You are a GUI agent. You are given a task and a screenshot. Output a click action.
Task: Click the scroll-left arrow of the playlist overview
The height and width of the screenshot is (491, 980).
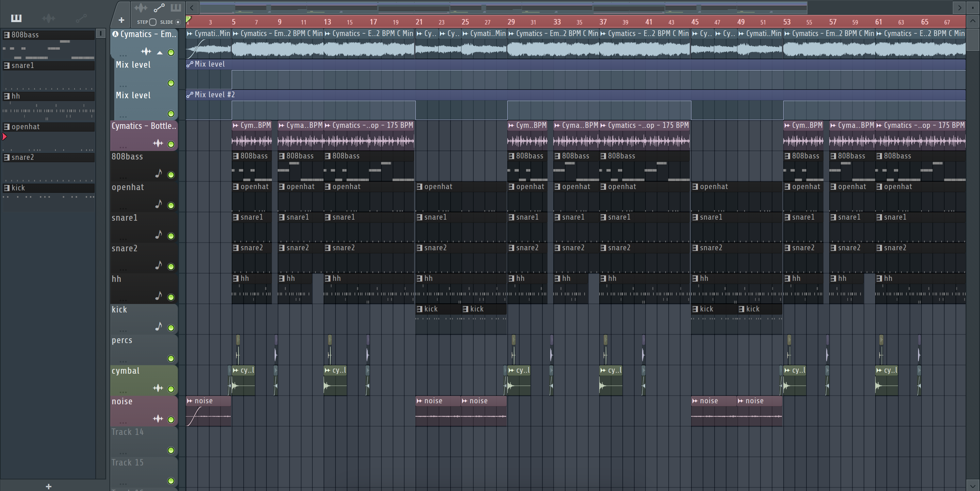pyautogui.click(x=192, y=7)
